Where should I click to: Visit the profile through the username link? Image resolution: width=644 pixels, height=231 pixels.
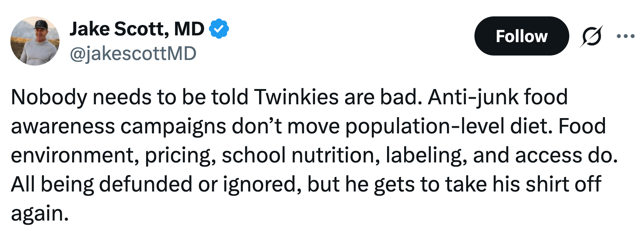click(133, 53)
